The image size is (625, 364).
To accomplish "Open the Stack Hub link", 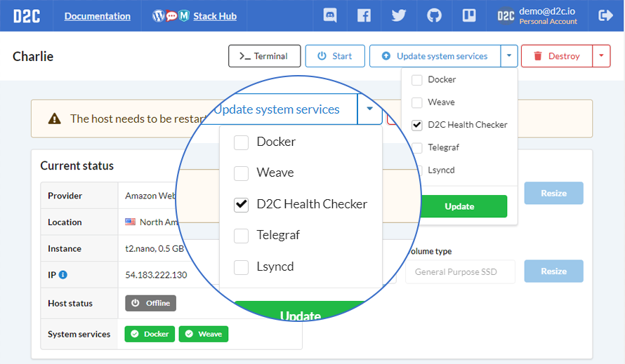I will [x=215, y=16].
